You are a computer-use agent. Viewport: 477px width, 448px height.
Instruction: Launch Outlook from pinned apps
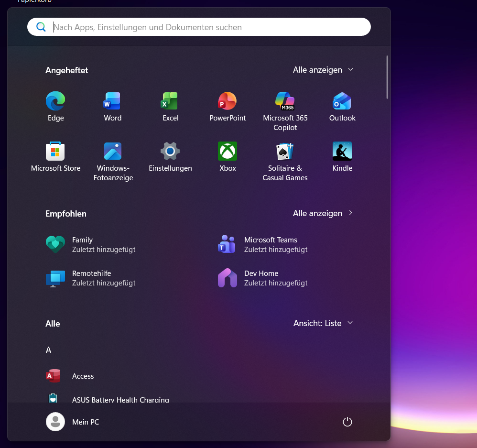(x=342, y=107)
